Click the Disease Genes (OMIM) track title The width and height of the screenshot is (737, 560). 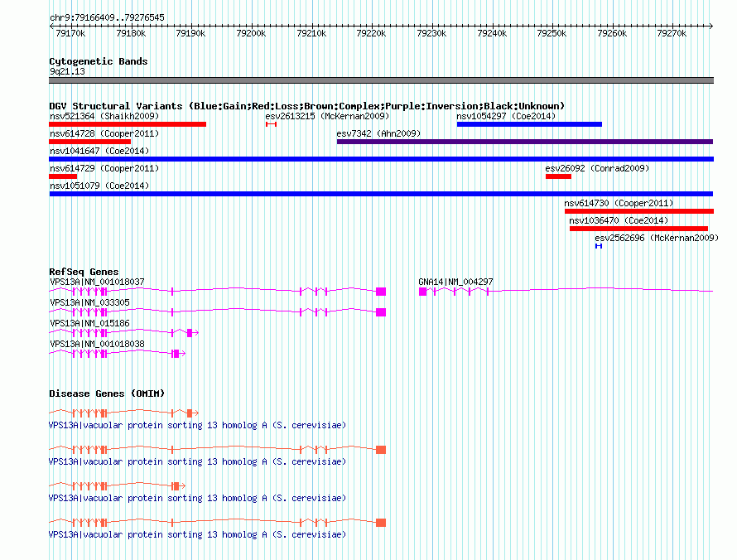coord(107,393)
